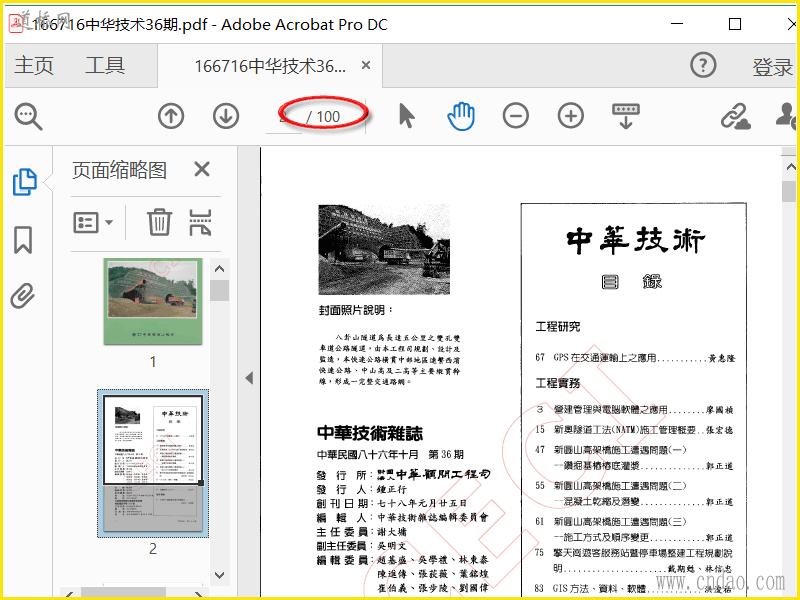Image resolution: width=800 pixels, height=600 pixels.
Task: Select the page 1 thumbnail
Action: tap(153, 301)
